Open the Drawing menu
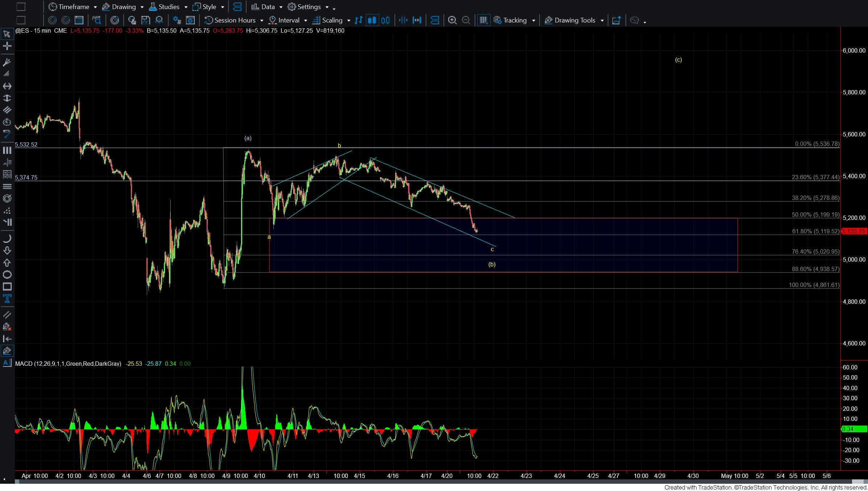 pos(119,7)
